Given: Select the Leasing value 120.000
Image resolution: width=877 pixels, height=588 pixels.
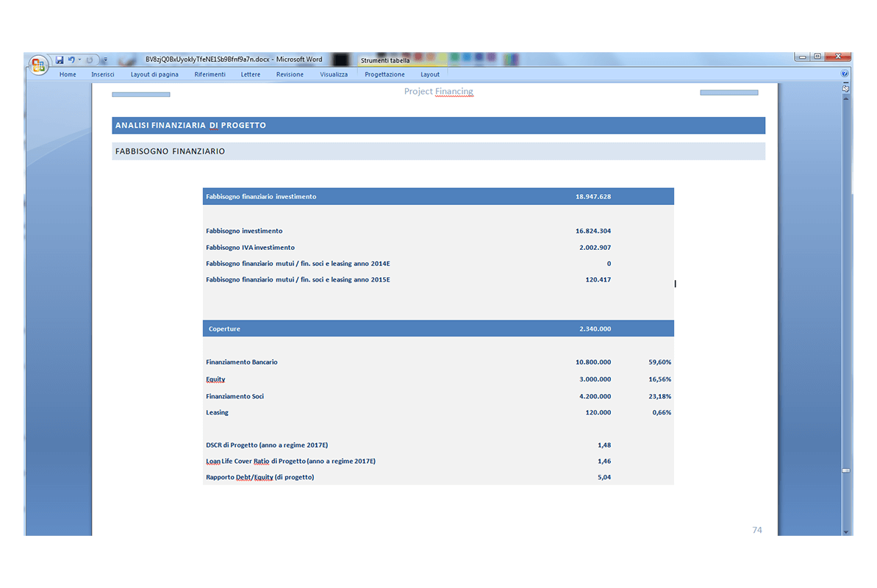Looking at the screenshot, I should tap(598, 412).
